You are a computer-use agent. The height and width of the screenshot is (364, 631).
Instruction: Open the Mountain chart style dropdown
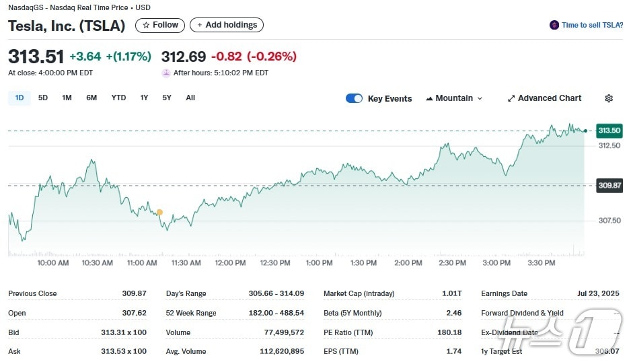[x=454, y=98]
